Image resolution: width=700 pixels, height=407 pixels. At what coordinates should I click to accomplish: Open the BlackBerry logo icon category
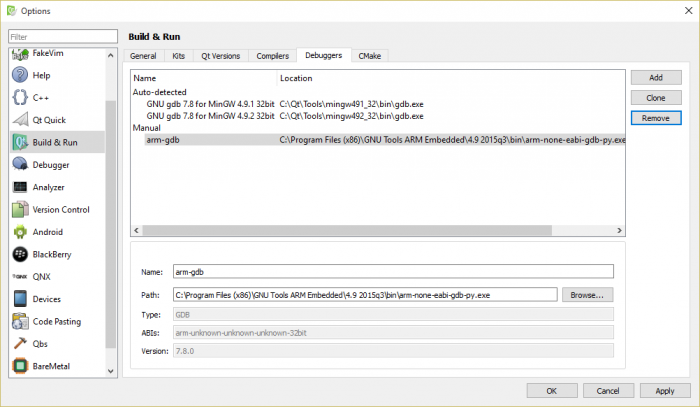coord(20,254)
